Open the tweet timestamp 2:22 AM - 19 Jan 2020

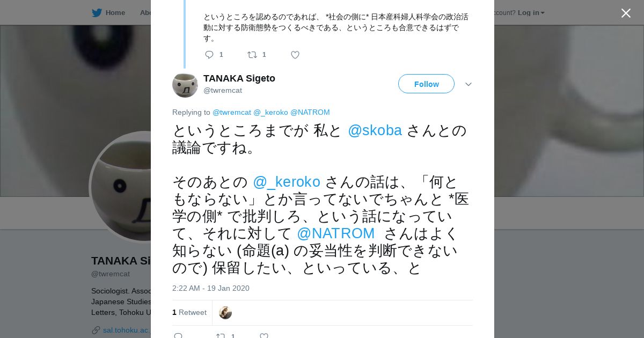click(211, 288)
